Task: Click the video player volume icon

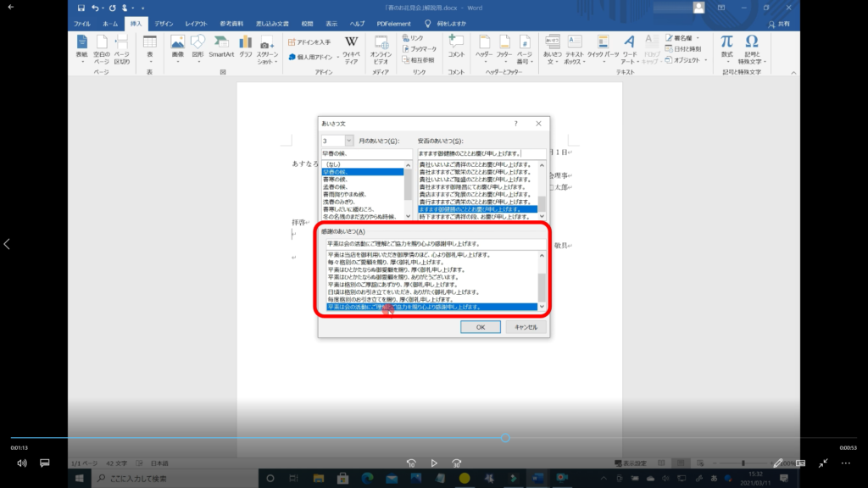Action: coord(22,463)
